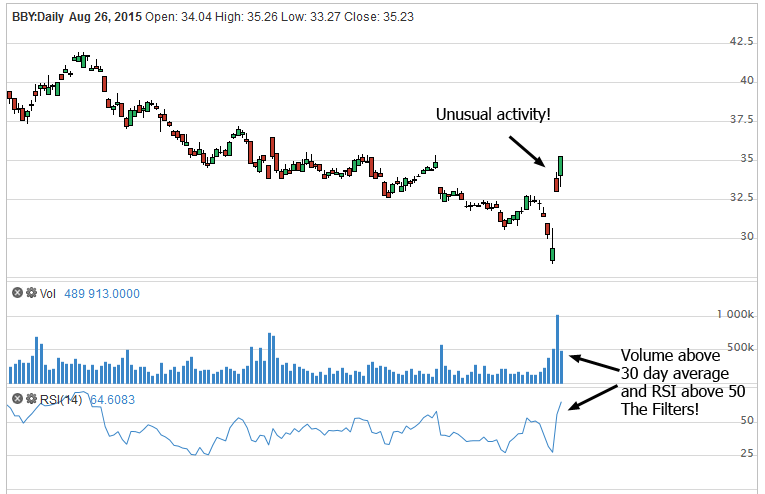Click the RSI axis label 25
765x494 pixels.
[x=747, y=453]
